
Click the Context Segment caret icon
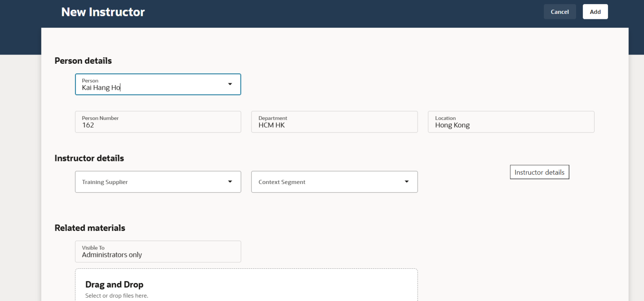(x=406, y=182)
